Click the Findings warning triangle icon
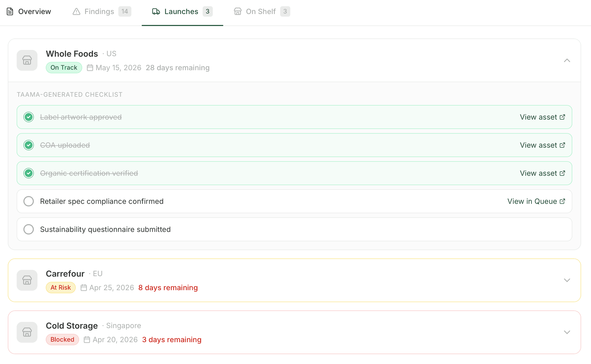This screenshot has width=591, height=364. (76, 11)
